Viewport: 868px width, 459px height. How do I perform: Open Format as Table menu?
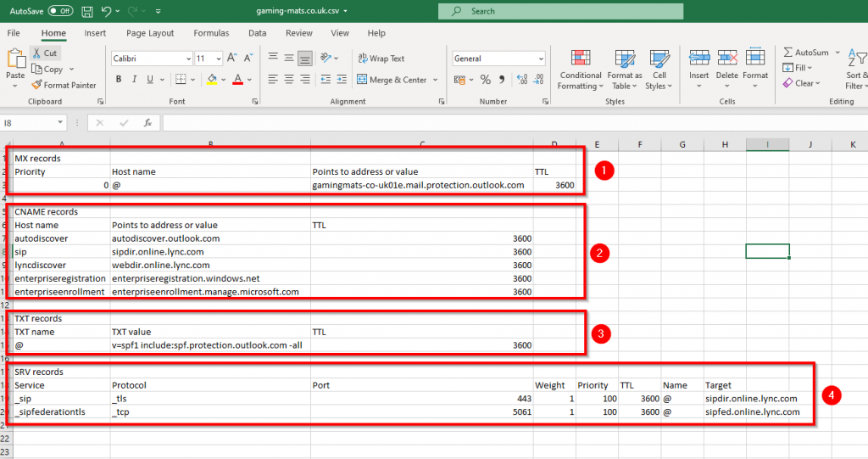coord(625,70)
